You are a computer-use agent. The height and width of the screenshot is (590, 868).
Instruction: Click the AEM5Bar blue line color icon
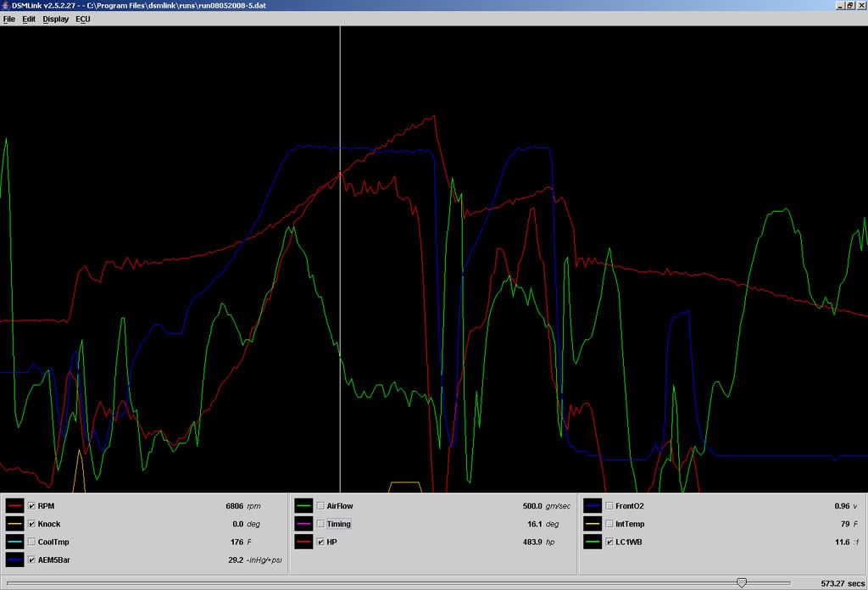[x=14, y=559]
